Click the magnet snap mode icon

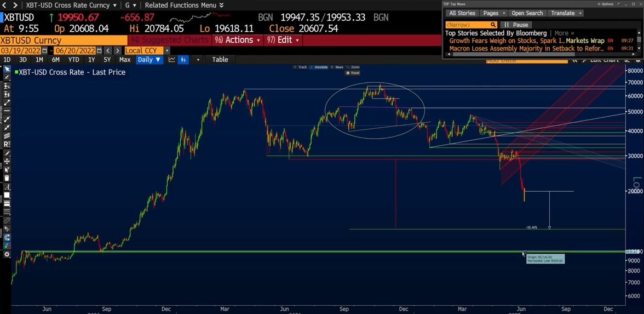(7, 238)
